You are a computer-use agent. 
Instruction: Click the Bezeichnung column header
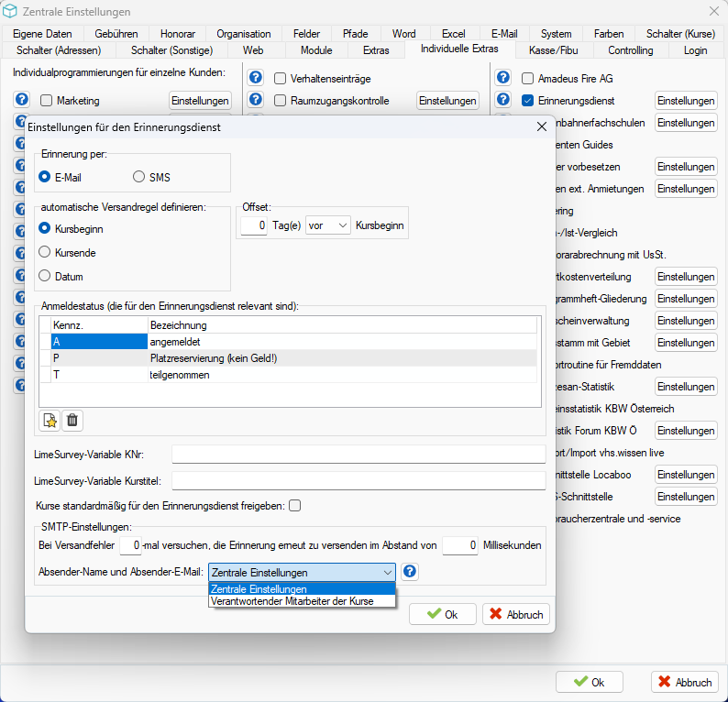tap(343, 325)
